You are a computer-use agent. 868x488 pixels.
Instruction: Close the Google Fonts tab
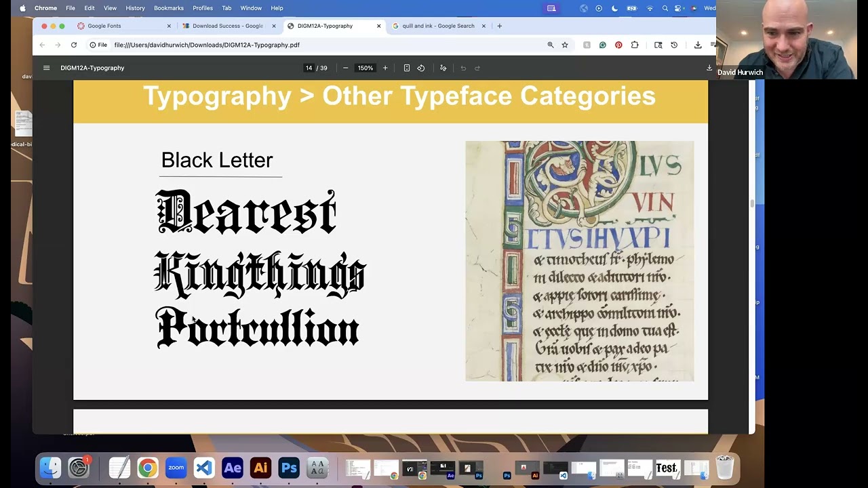tap(169, 26)
